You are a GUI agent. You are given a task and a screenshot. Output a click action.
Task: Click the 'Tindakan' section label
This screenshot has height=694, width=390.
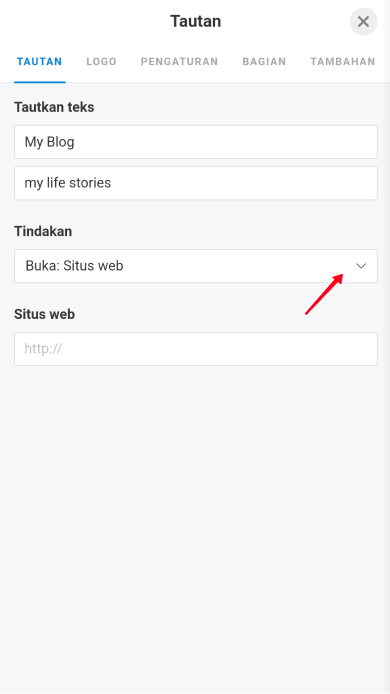43,231
